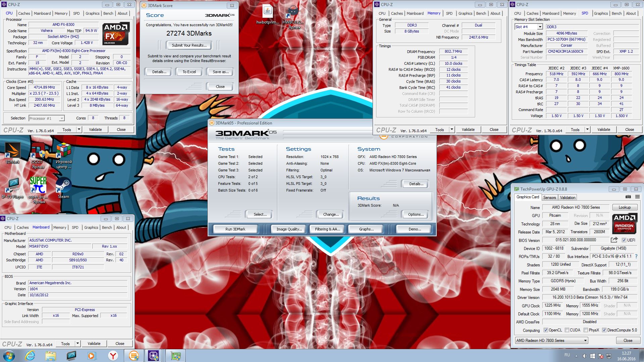Image resolution: width=644 pixels, height=362 pixels.
Task: Open the HWBOTx2 shortcut on desktop
Action: 293,17
